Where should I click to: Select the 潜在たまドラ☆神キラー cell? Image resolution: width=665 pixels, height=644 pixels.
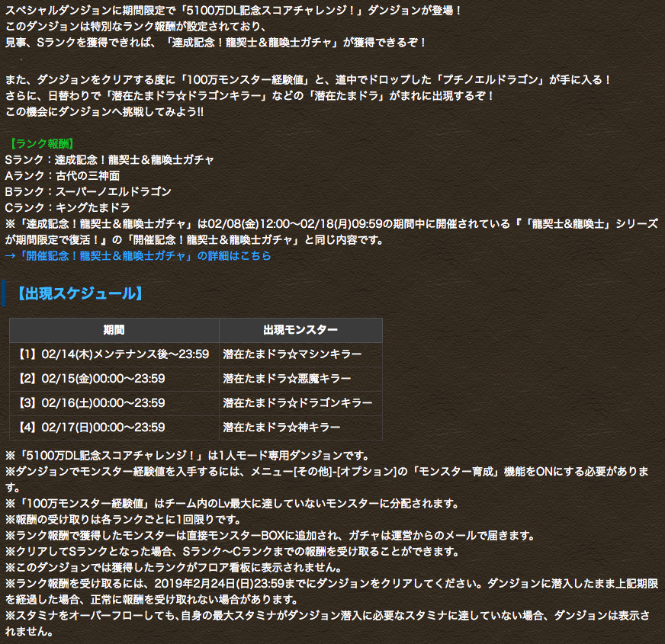click(300, 428)
